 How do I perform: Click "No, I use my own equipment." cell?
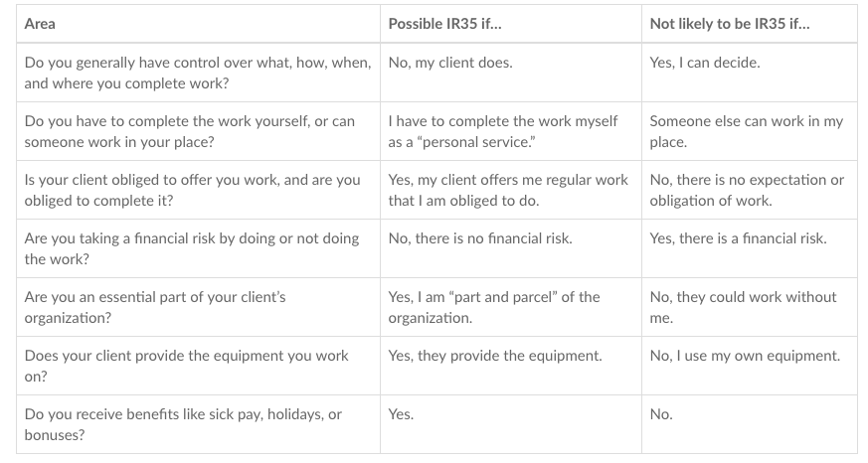(750, 366)
